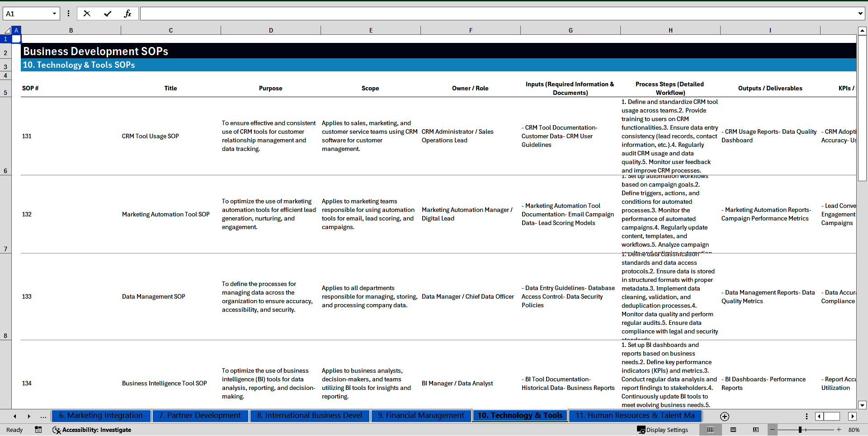This screenshot has width=868, height=436.
Task: Switch to Page Break Preview view
Action: (x=756, y=430)
